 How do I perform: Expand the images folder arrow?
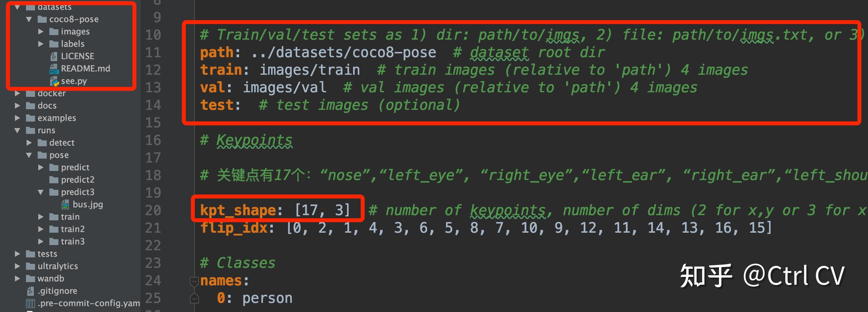(x=41, y=32)
